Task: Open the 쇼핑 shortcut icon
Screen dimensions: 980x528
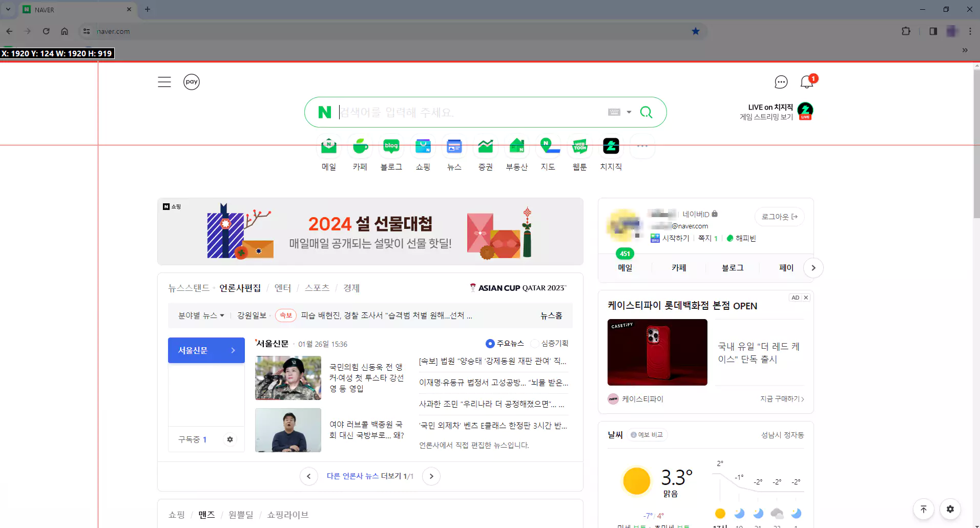Action: 423,146
